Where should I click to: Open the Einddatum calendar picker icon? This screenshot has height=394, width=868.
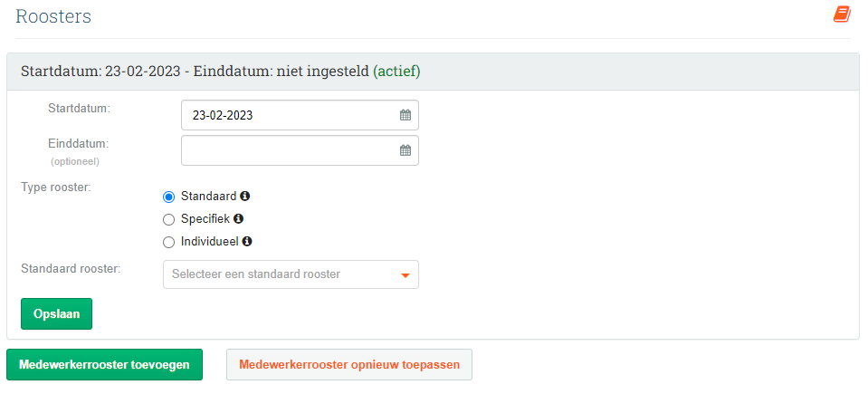tap(405, 150)
